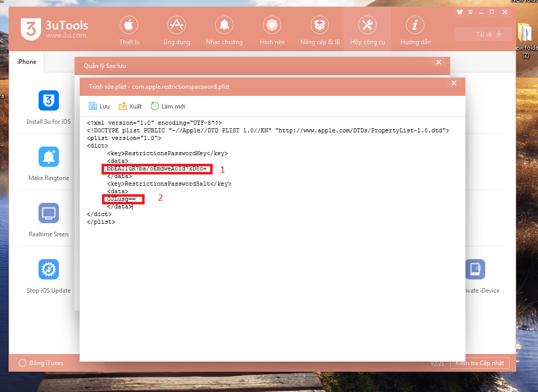Click the RestrictionsPasswordKey key line
538x392 pixels.
tap(167, 153)
